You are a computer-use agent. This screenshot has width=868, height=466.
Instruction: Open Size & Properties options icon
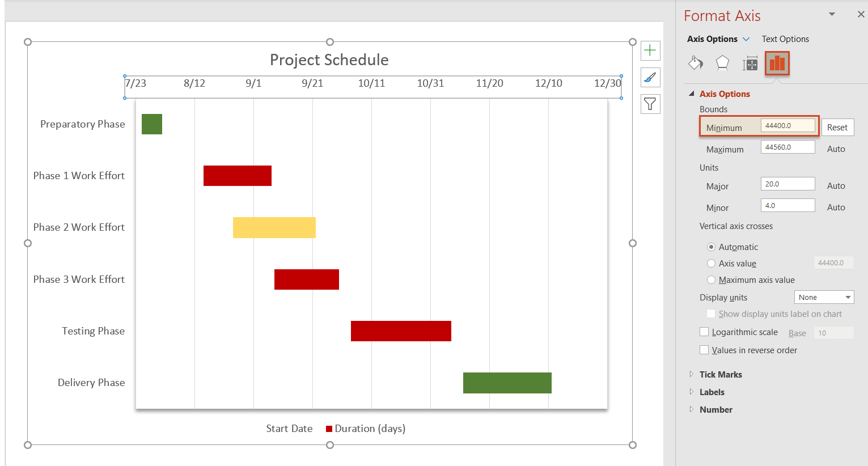click(x=750, y=63)
